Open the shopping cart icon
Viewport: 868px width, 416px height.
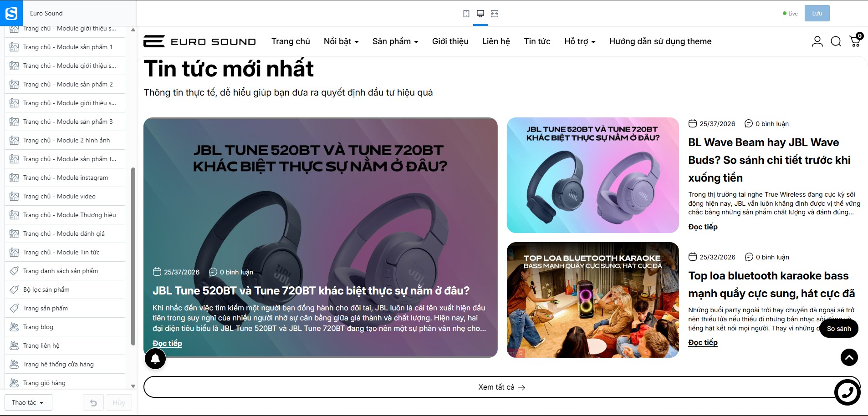[x=855, y=41]
